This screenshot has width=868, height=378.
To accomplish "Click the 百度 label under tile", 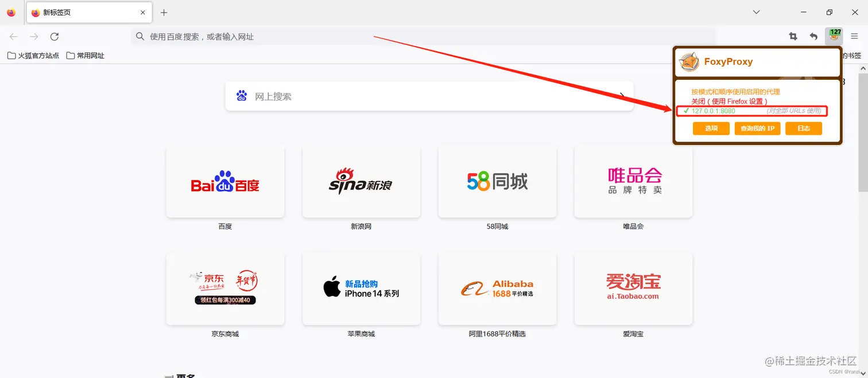I will [225, 227].
